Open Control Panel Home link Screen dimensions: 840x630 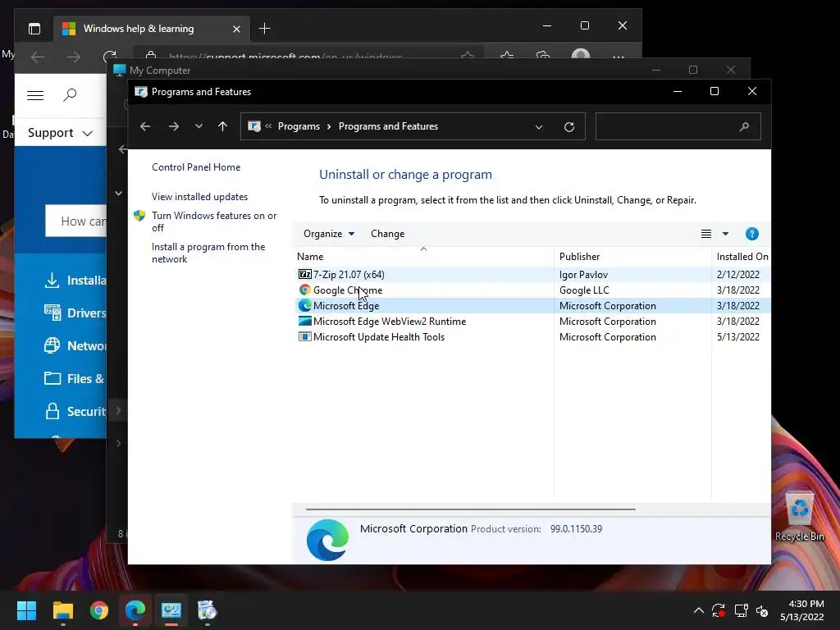(196, 167)
